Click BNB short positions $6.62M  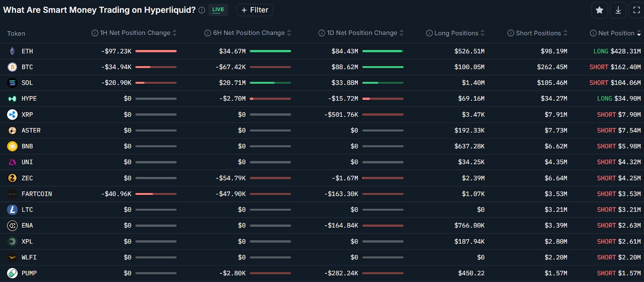[x=556, y=146]
